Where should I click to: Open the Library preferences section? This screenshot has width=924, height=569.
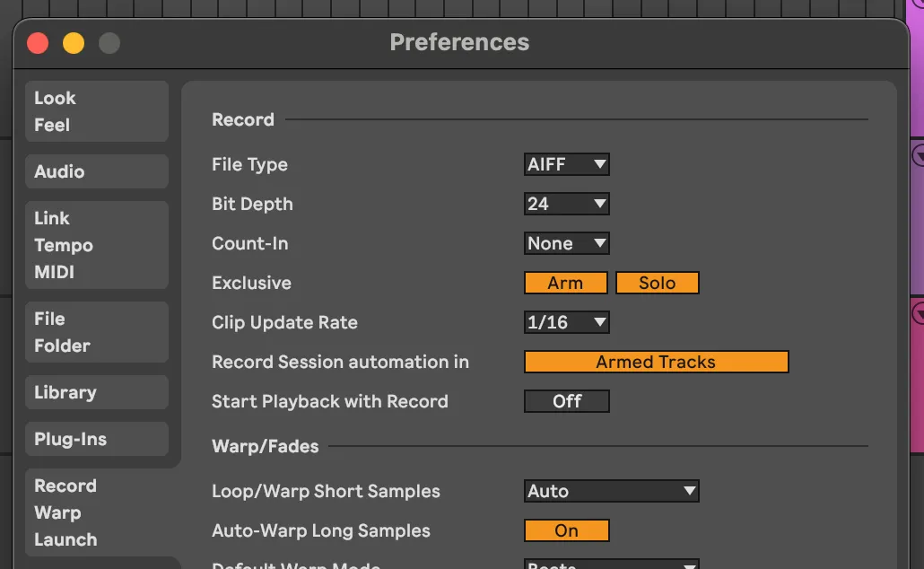pyautogui.click(x=96, y=392)
